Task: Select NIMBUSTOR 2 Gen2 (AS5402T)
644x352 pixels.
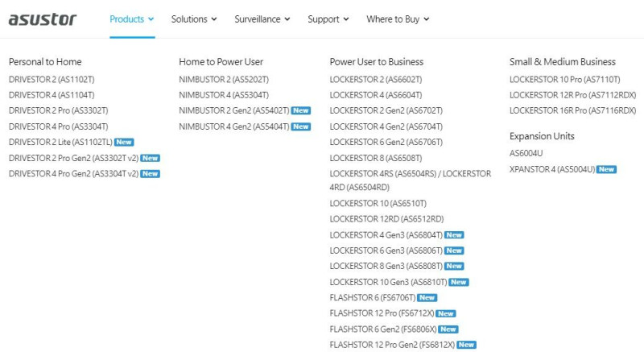Action: pyautogui.click(x=234, y=110)
